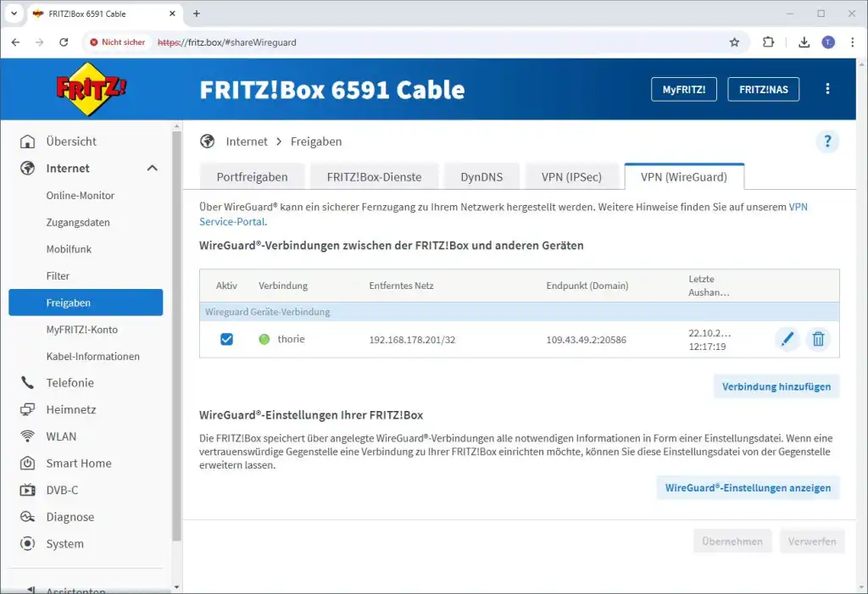The width and height of the screenshot is (868, 594).
Task: Open Mobilfunk in the sidebar
Action: 69,249
